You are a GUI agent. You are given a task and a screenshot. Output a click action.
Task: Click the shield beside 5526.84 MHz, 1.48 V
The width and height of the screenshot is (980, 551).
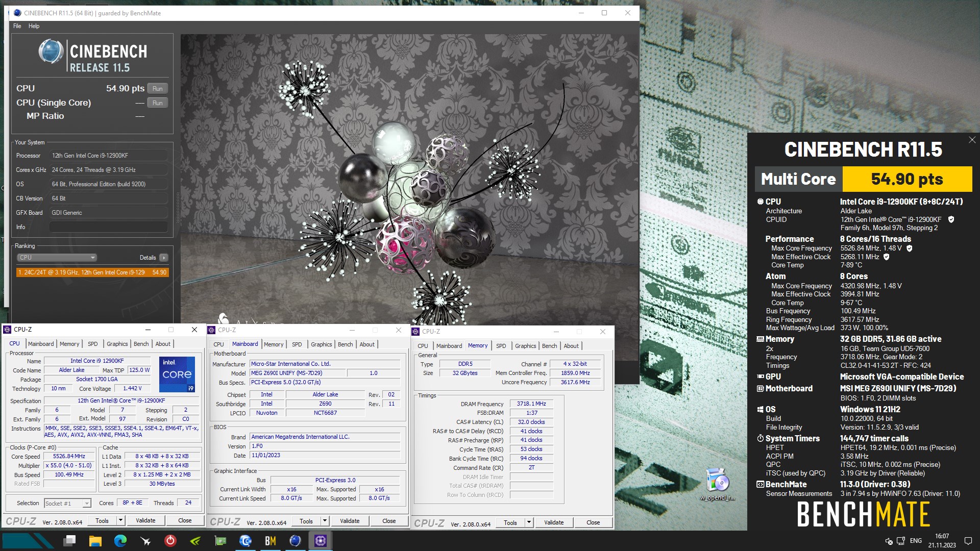pyautogui.click(x=909, y=248)
